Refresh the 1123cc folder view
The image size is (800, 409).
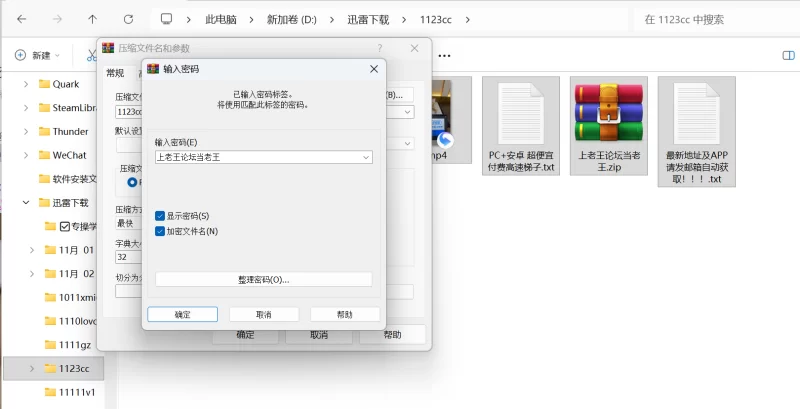128,19
